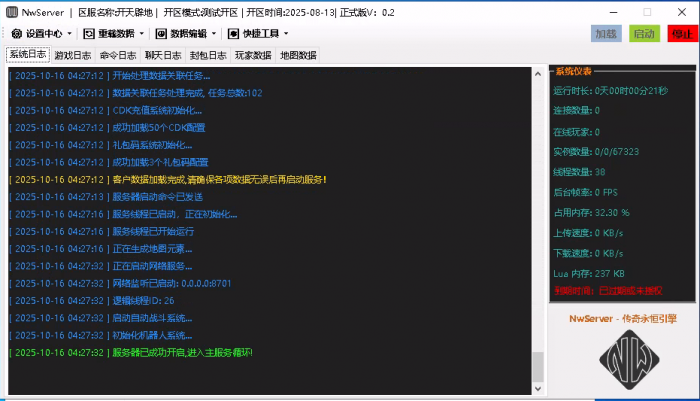Screen dimensions: 700x401
Task: Select the 聊天日志 tab
Action: click(x=164, y=55)
